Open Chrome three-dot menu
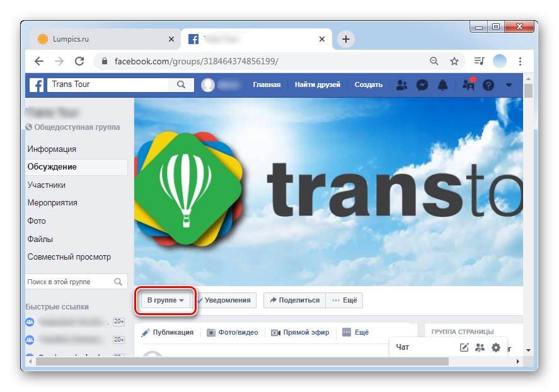The width and height of the screenshot is (559, 392). 520,61
